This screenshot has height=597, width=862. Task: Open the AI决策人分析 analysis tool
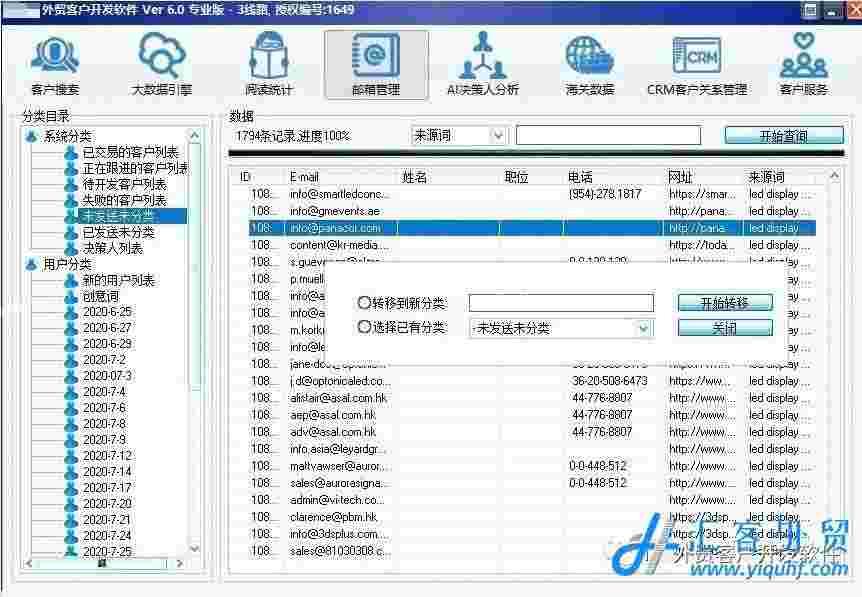483,64
